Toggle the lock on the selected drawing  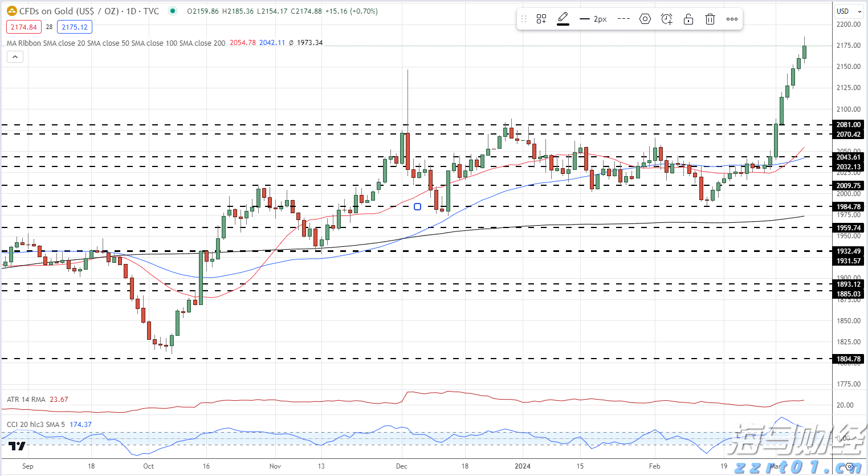[688, 19]
